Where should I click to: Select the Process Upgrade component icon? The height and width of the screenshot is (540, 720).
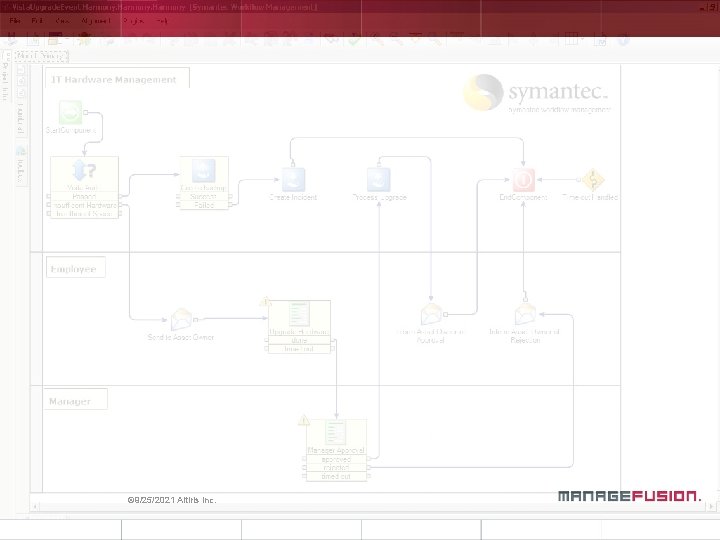379,180
